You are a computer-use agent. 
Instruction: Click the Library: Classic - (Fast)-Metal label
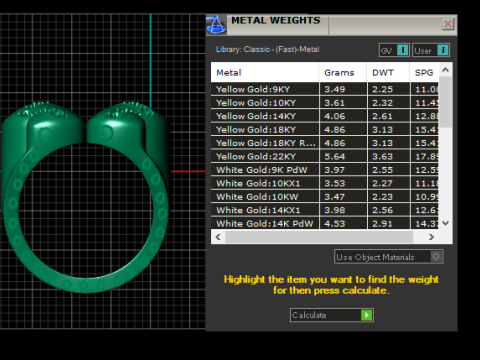coord(268,49)
